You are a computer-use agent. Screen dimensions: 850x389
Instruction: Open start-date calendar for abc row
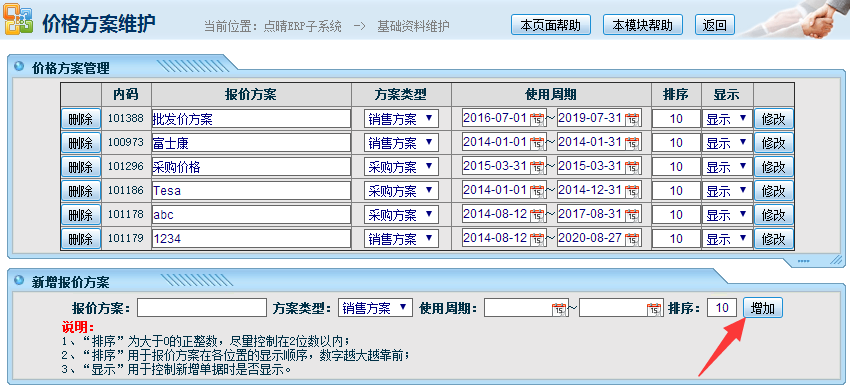point(537,215)
